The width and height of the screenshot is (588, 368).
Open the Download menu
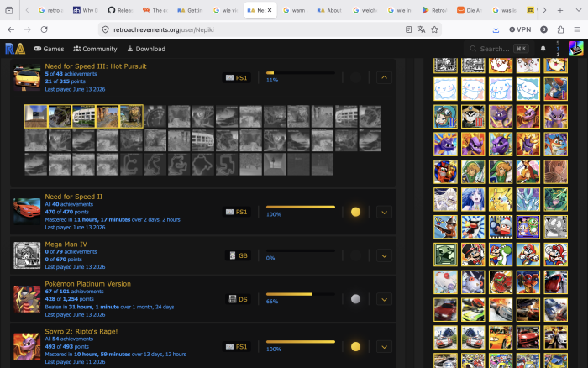(x=146, y=49)
